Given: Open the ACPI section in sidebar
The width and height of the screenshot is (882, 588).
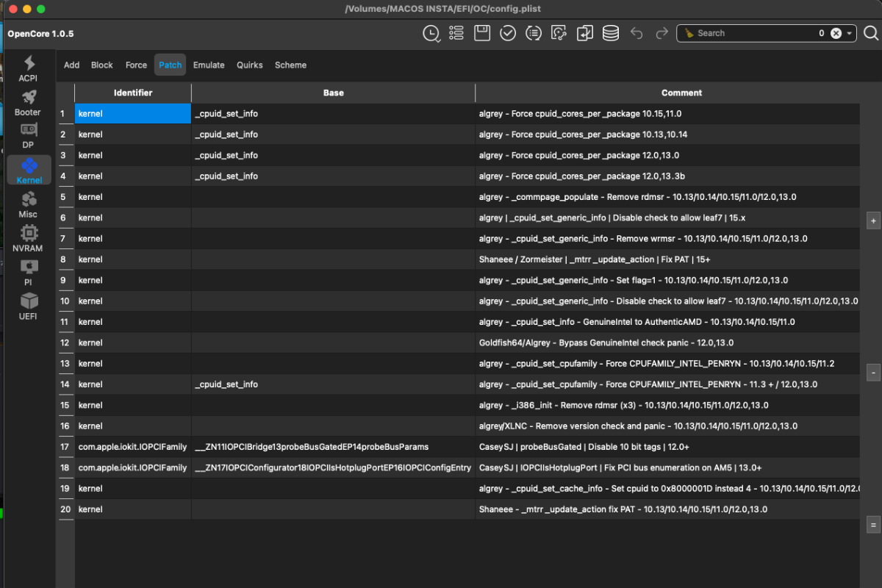Looking at the screenshot, I should (28, 68).
